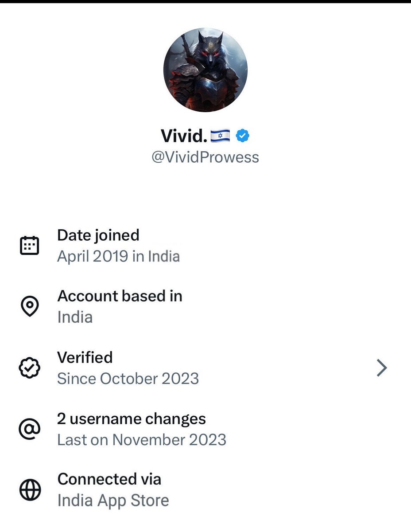
Task: Open the Verified row
Action: click(x=85, y=357)
